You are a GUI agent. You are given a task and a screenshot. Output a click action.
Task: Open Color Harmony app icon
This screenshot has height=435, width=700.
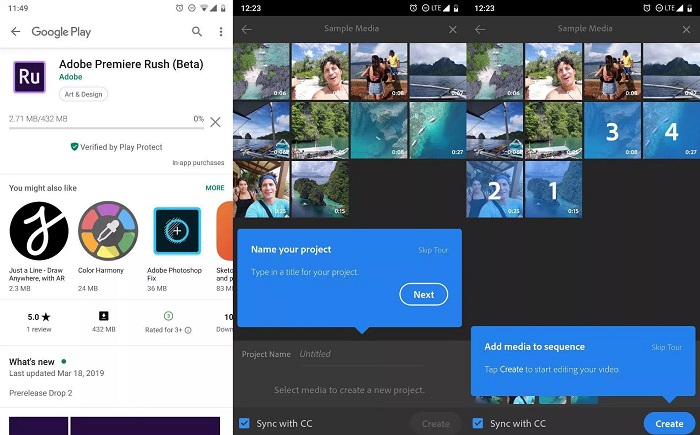108,231
